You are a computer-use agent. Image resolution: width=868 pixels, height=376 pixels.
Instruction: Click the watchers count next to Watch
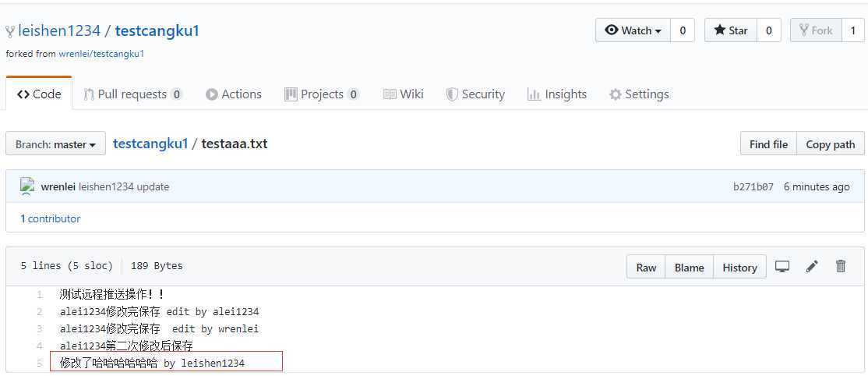pos(683,30)
